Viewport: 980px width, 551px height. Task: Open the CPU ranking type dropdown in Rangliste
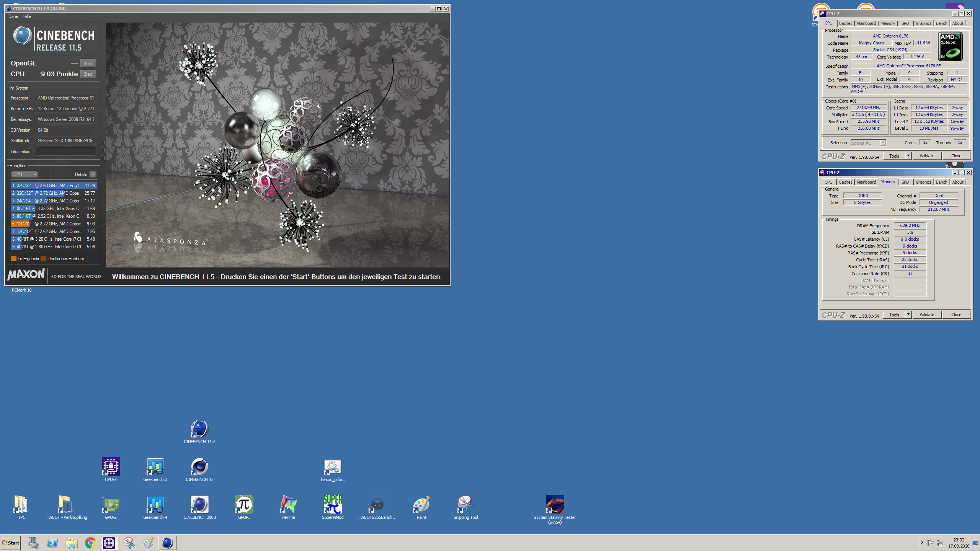click(24, 174)
